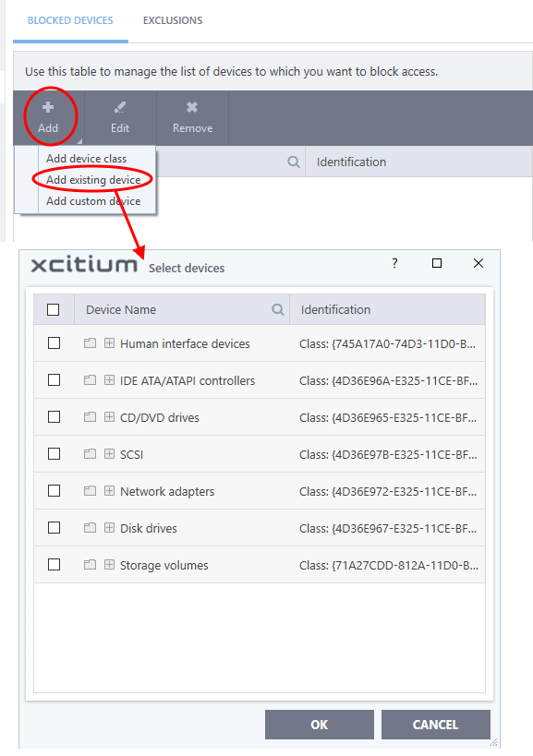Select Add custom device option

[x=93, y=201]
